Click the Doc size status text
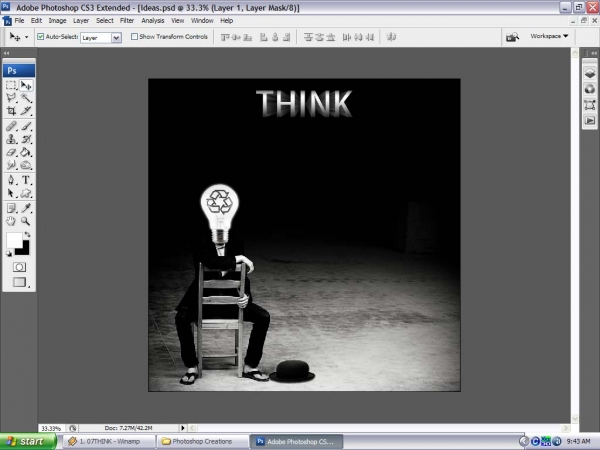The image size is (600, 450). coord(129,428)
